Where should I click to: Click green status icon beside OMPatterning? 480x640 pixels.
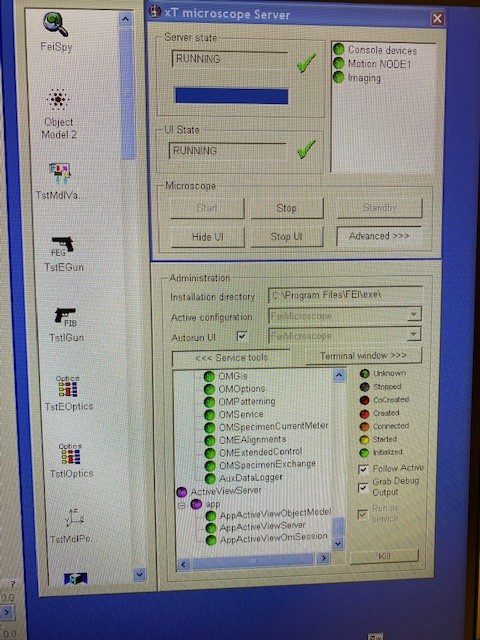209,402
